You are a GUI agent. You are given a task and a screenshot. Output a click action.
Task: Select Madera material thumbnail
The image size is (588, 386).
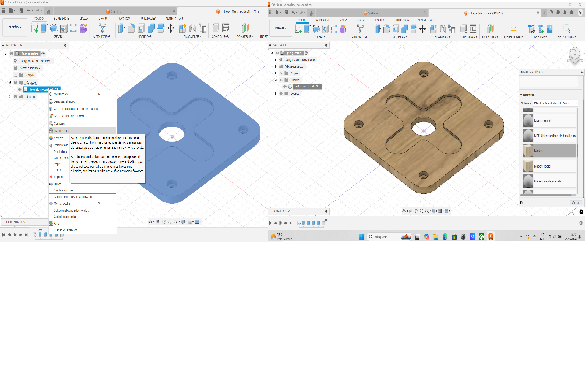coord(528,151)
